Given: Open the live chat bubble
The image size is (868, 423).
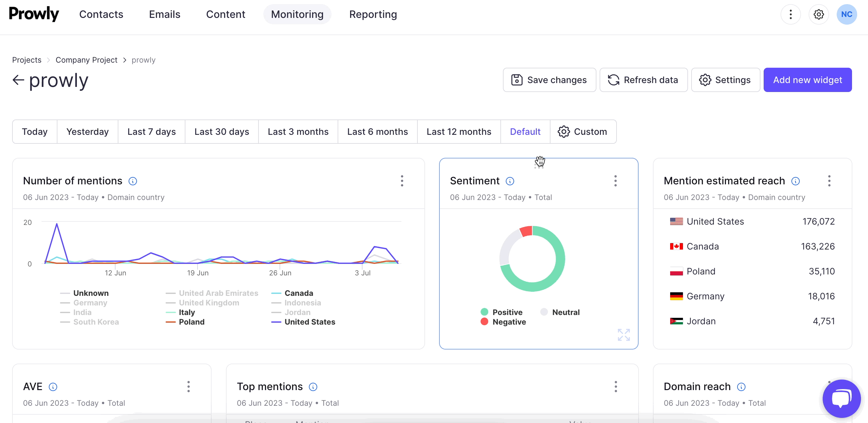Looking at the screenshot, I should 842,398.
